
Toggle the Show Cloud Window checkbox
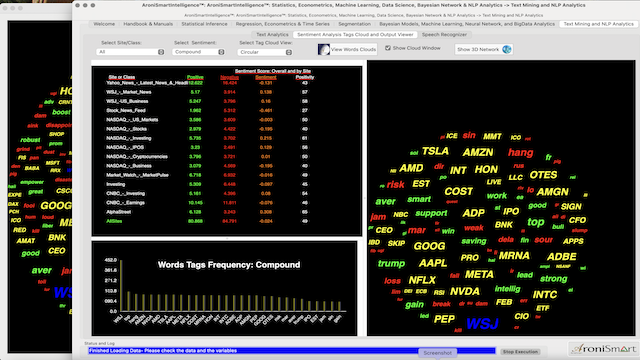[x=388, y=48]
